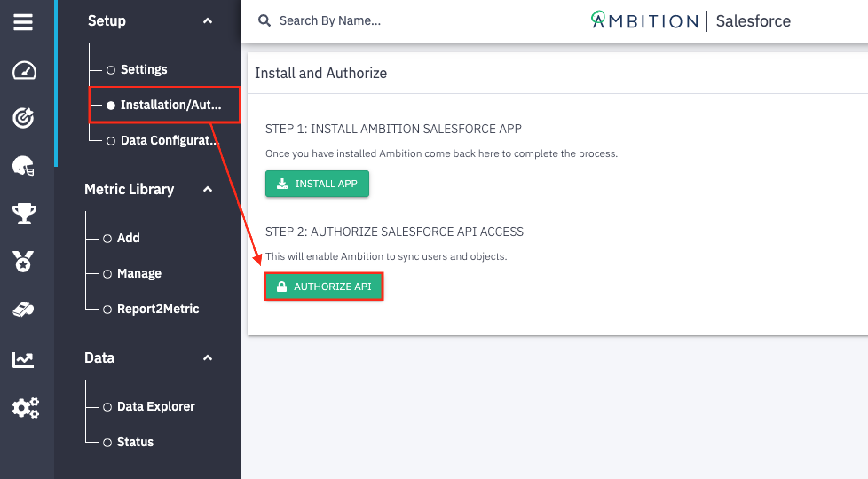Click the AUTHORIZE API button

[x=324, y=287]
